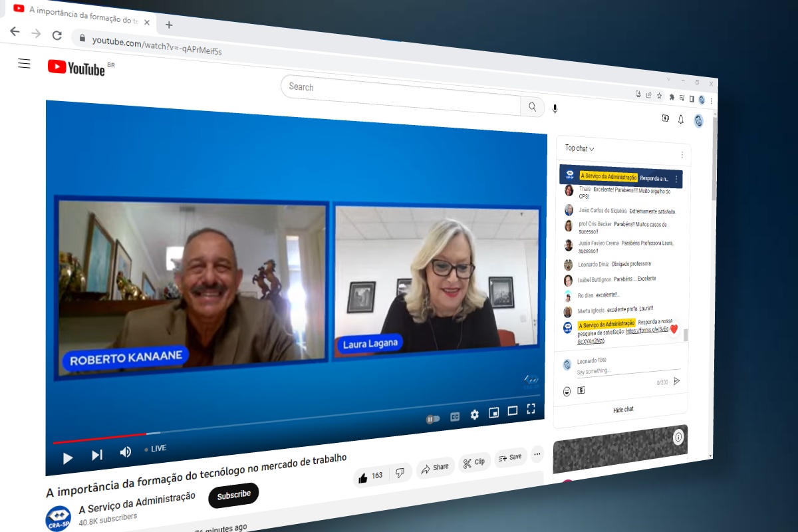Open more actions menu beside Save

537,455
